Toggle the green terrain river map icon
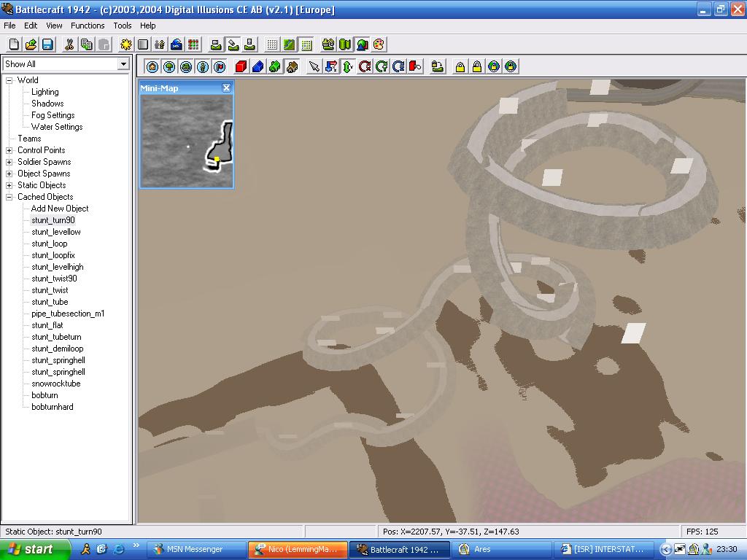The height and width of the screenshot is (560, 747). coord(289,44)
